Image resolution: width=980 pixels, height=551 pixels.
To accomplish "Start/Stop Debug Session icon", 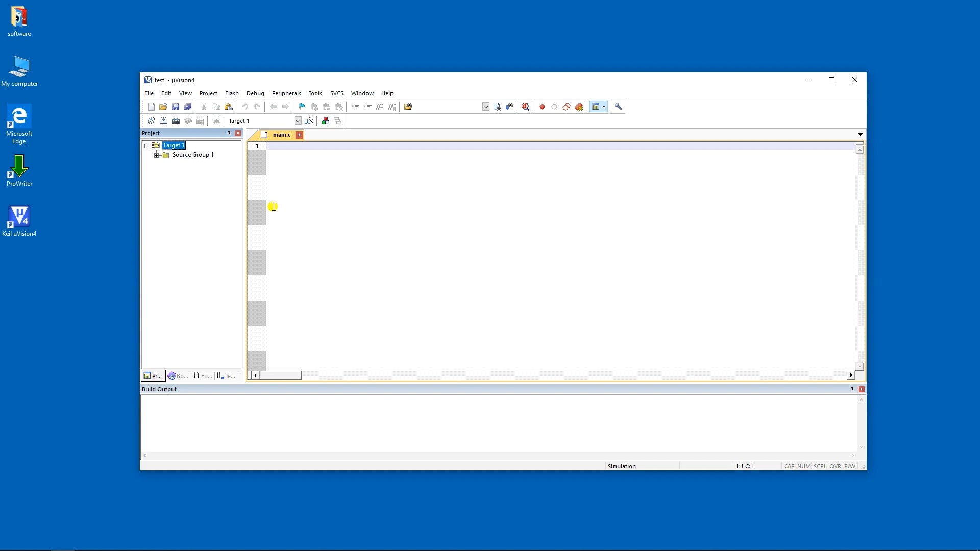I will tap(526, 107).
